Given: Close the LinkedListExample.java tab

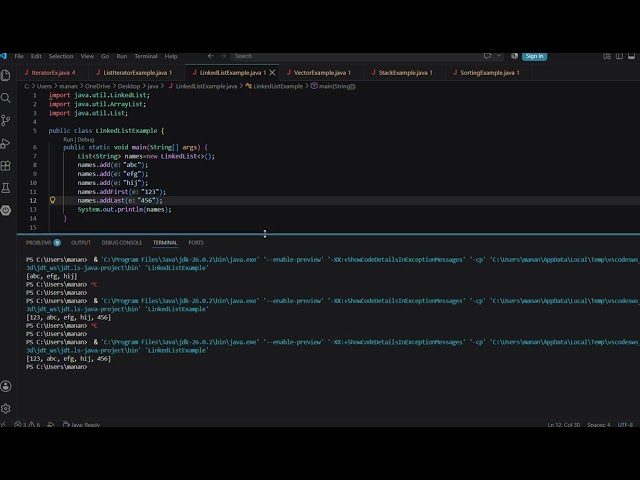Looking at the screenshot, I should click(272, 73).
